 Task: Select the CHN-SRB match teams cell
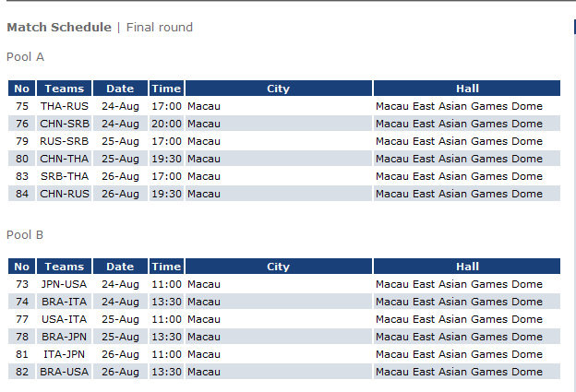pos(64,124)
